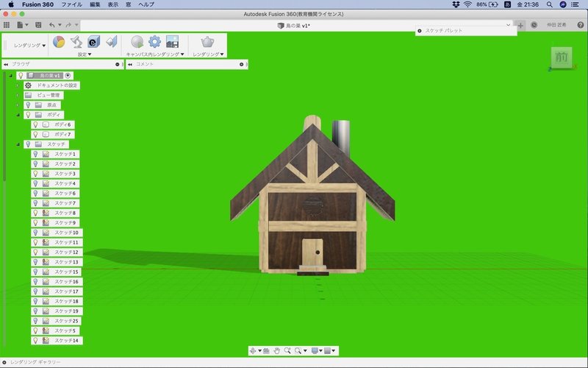Start In-Canvas Render sphere icon

click(137, 42)
